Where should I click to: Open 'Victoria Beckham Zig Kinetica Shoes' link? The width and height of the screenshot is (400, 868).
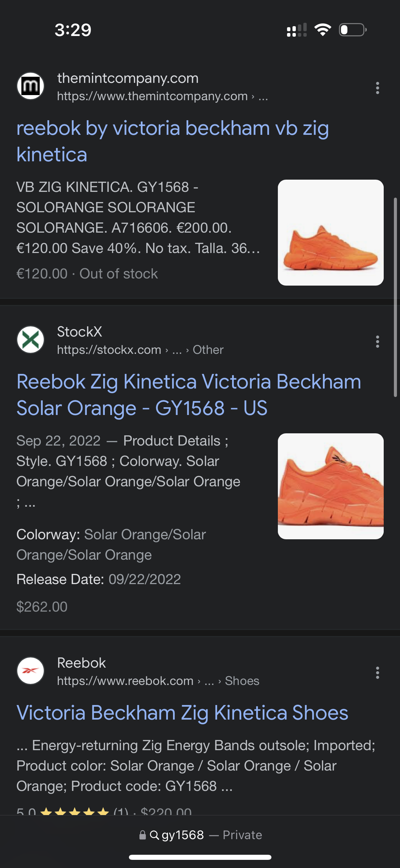coord(182,712)
